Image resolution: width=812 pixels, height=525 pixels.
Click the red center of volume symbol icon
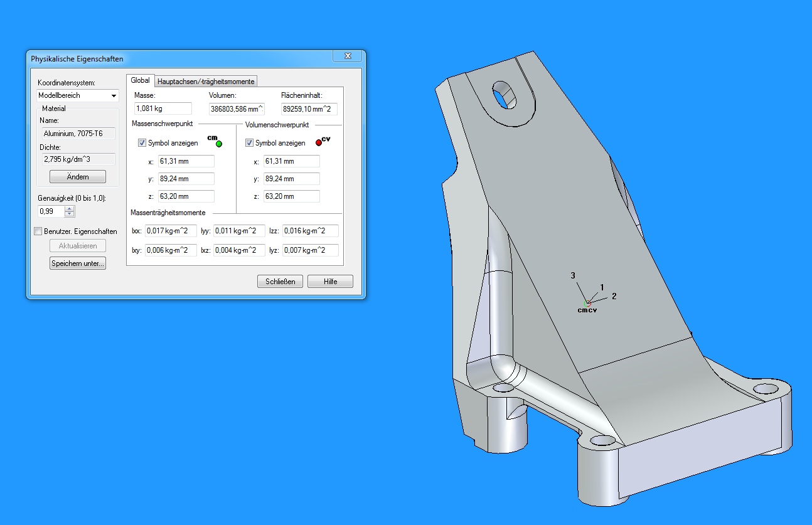pos(319,142)
